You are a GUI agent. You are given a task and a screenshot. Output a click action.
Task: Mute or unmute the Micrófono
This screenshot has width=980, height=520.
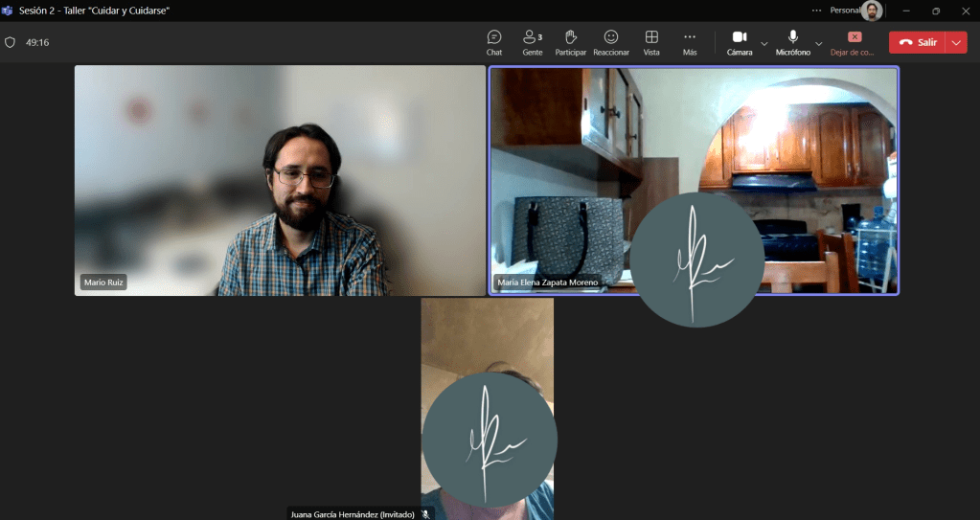tap(792, 42)
